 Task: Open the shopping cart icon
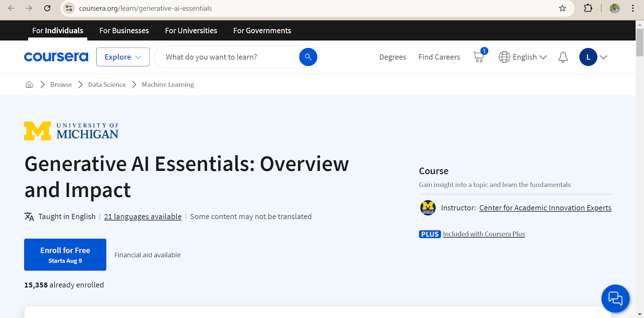(x=479, y=57)
